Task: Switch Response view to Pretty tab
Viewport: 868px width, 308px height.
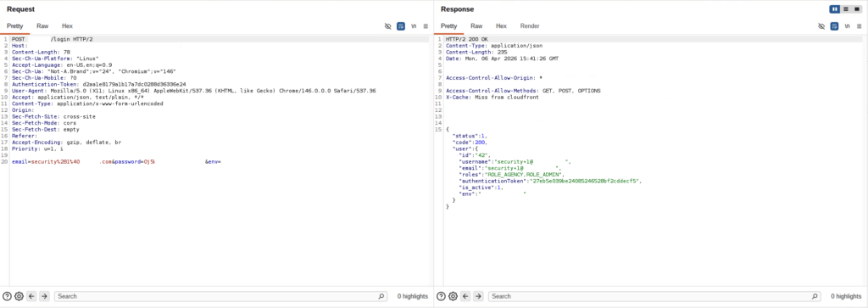Action: click(x=449, y=26)
